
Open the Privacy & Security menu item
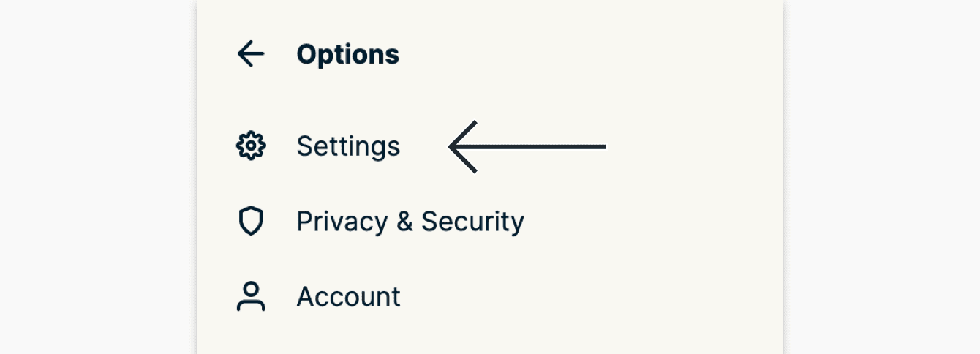click(410, 221)
